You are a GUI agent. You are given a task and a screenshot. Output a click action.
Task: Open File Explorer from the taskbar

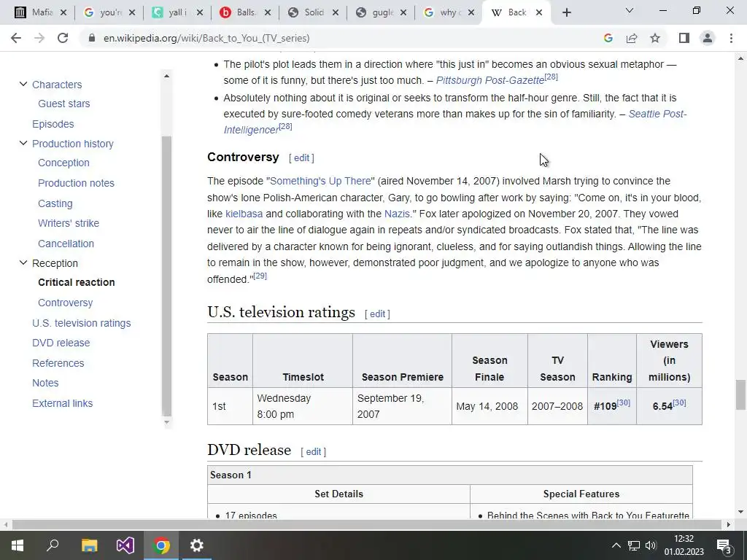click(89, 545)
